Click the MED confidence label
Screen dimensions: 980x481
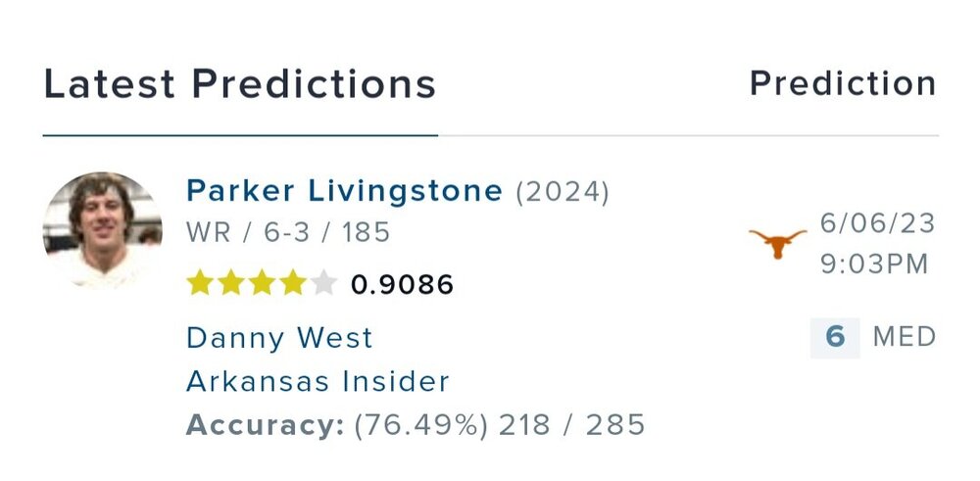pyautogui.click(x=905, y=338)
